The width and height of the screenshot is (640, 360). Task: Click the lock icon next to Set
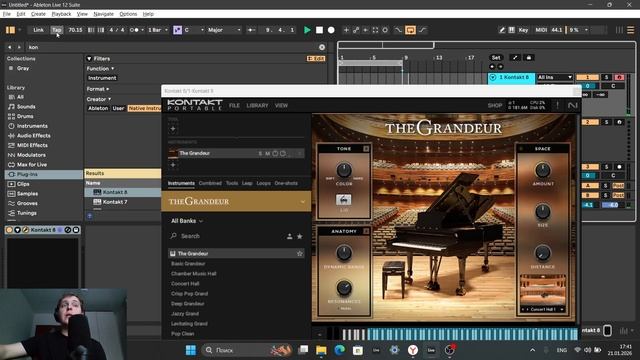pyautogui.click(x=529, y=58)
